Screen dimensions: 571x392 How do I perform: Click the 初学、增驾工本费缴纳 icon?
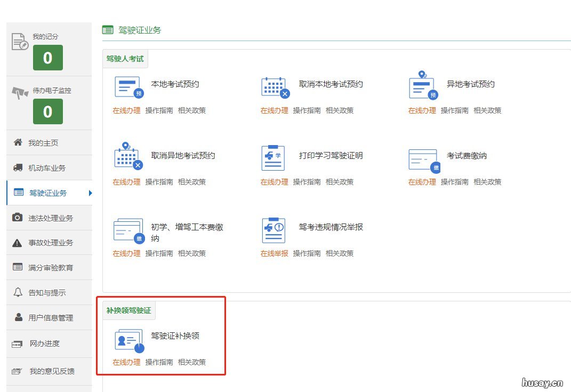tap(127, 230)
